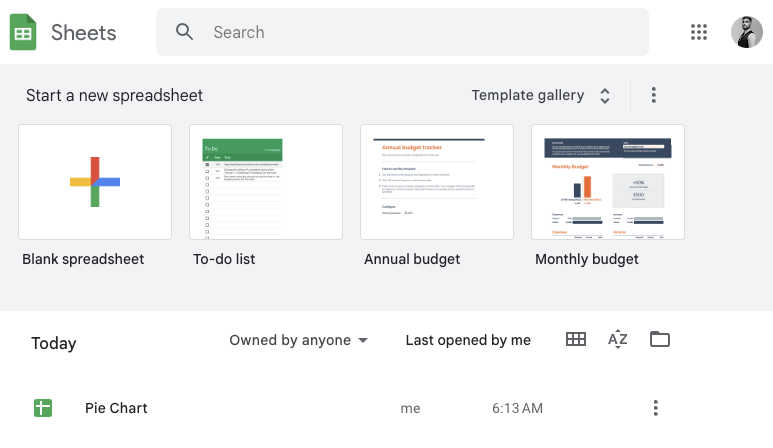Open the AZ sort options
773x448 pixels.
point(617,339)
